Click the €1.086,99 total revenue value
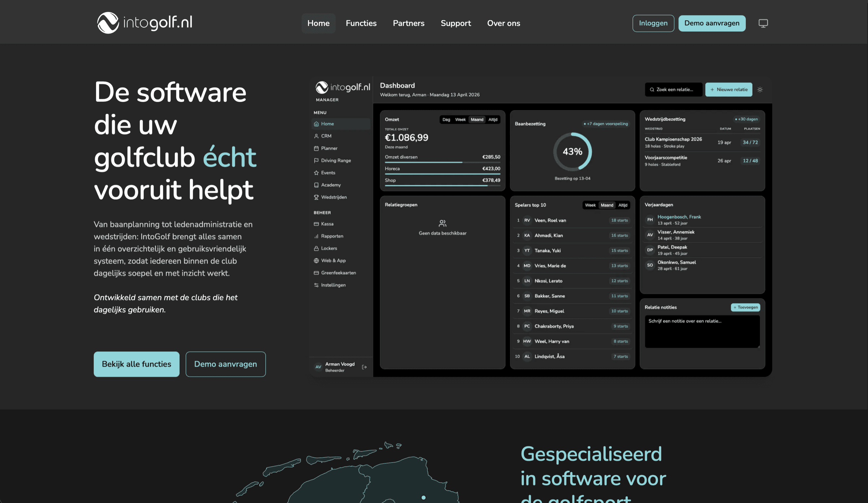Screen dimensions: 868x503 407,138
